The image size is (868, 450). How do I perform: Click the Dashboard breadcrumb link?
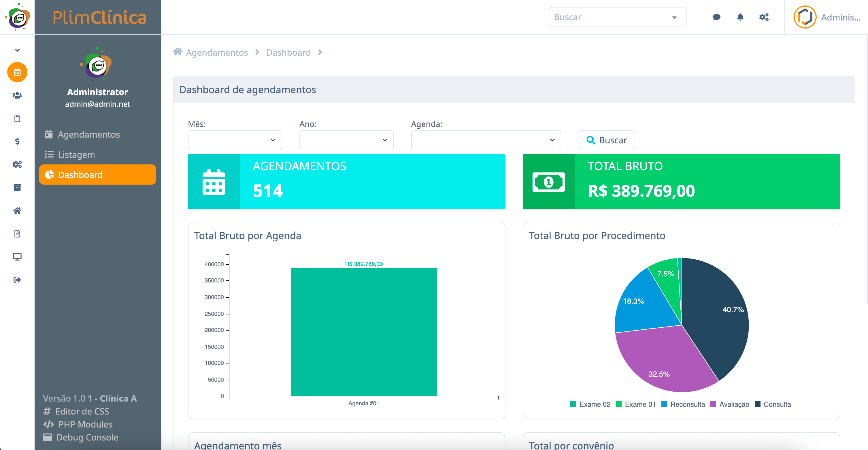(x=288, y=52)
